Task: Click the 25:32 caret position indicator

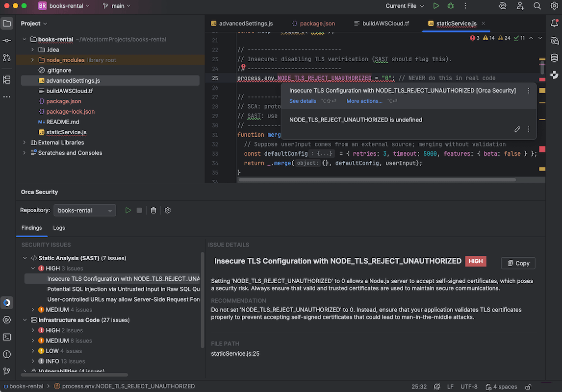Action: (419, 387)
